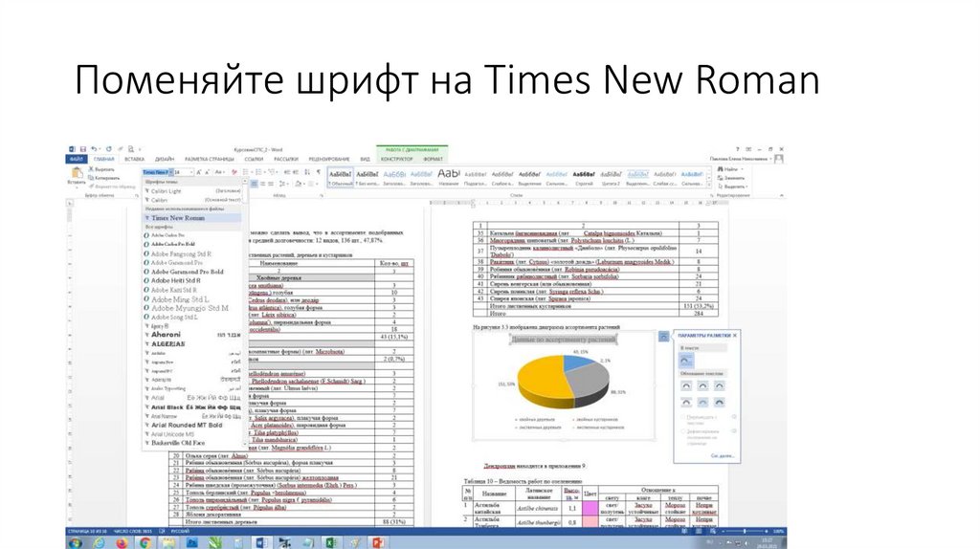Switch to the ДИЗАЙН tab

tap(165, 160)
